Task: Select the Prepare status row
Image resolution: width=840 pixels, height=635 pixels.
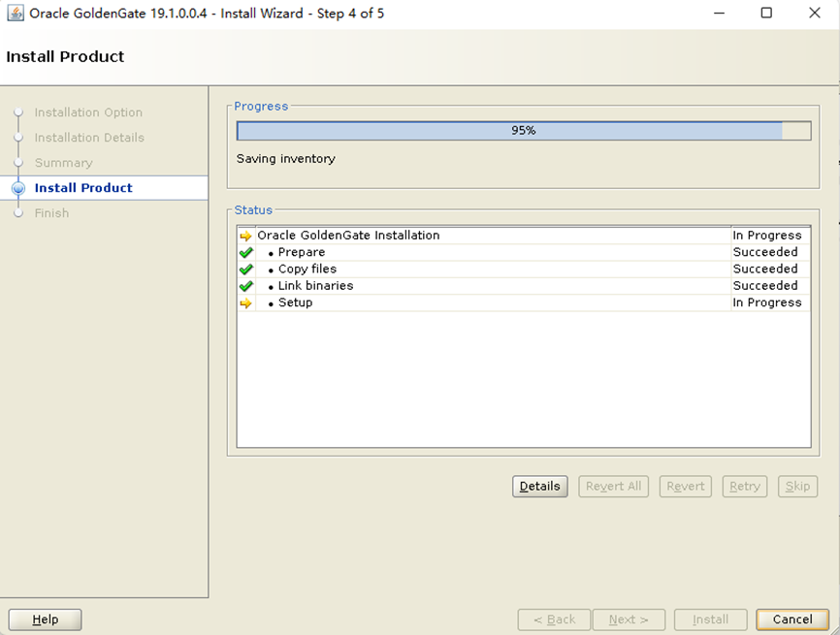Action: (524, 252)
